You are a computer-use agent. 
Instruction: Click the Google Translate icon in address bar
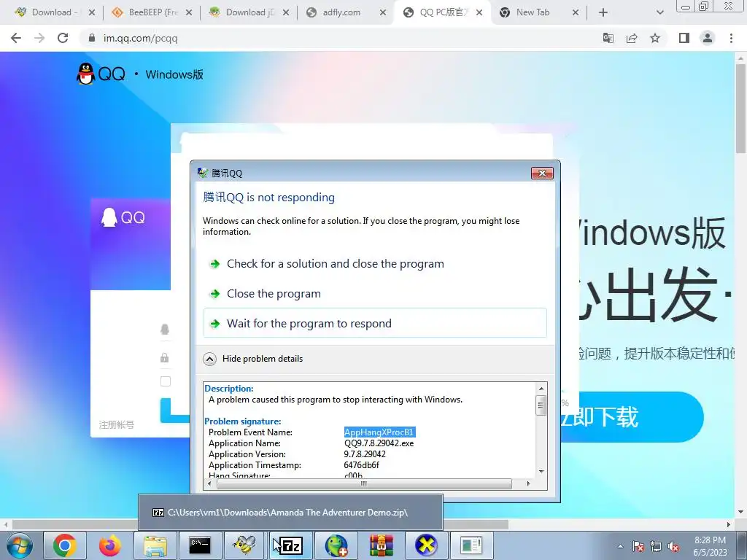(x=608, y=38)
